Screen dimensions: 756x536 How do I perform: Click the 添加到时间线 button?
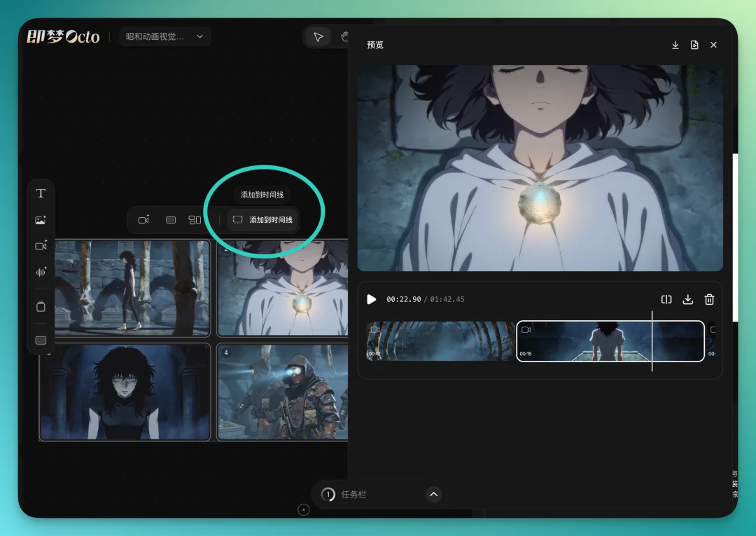pos(263,220)
